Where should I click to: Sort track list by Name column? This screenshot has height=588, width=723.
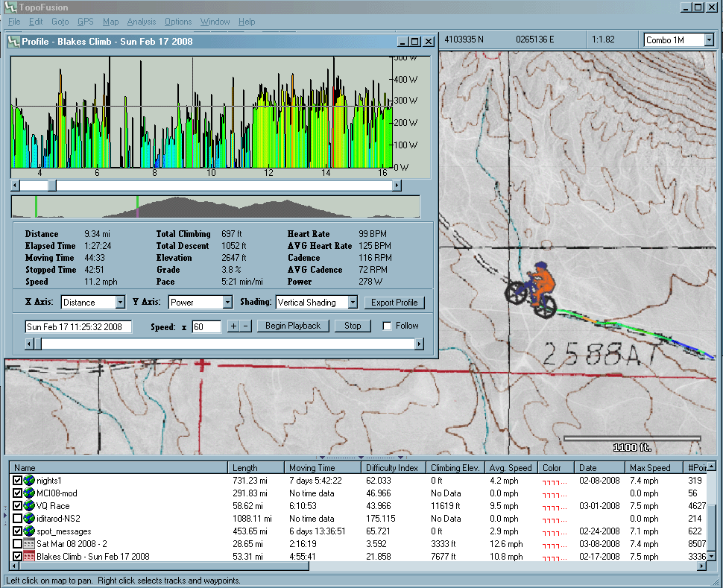click(119, 467)
